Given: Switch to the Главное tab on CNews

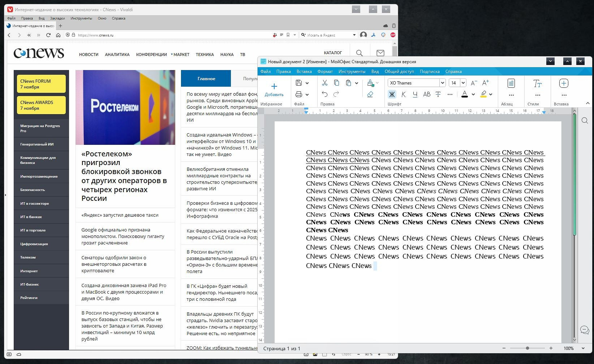Looking at the screenshot, I should tap(206, 78).
